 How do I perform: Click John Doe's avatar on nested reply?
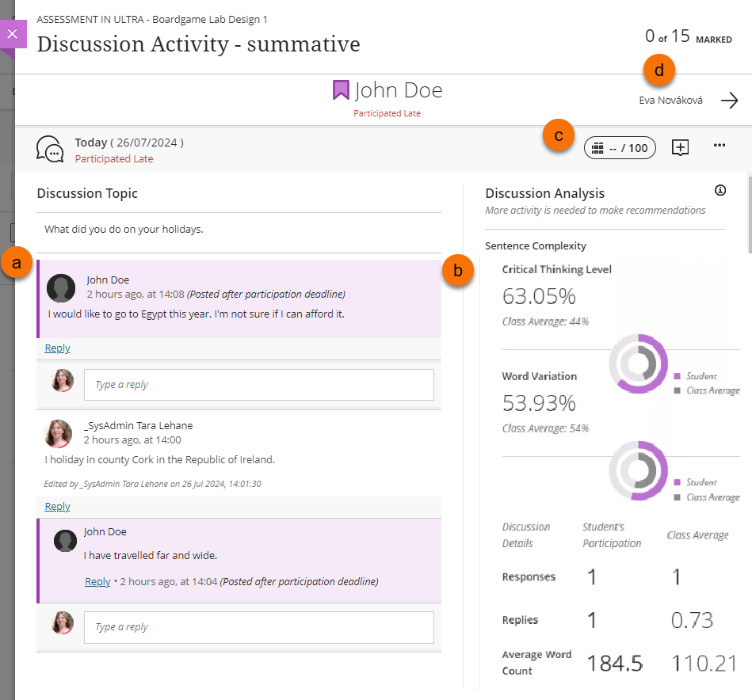[65, 541]
